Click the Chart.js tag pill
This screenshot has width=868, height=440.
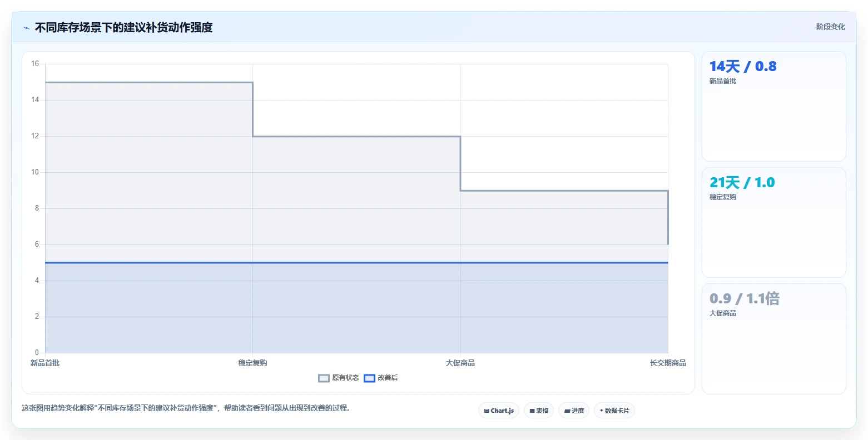tap(499, 411)
